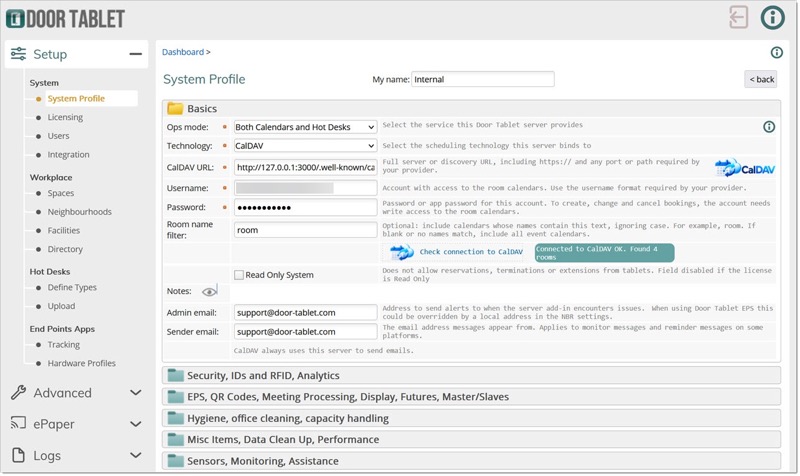Viewport: 800px width, 476px height.
Task: Open the Technology dropdown
Action: tap(305, 146)
